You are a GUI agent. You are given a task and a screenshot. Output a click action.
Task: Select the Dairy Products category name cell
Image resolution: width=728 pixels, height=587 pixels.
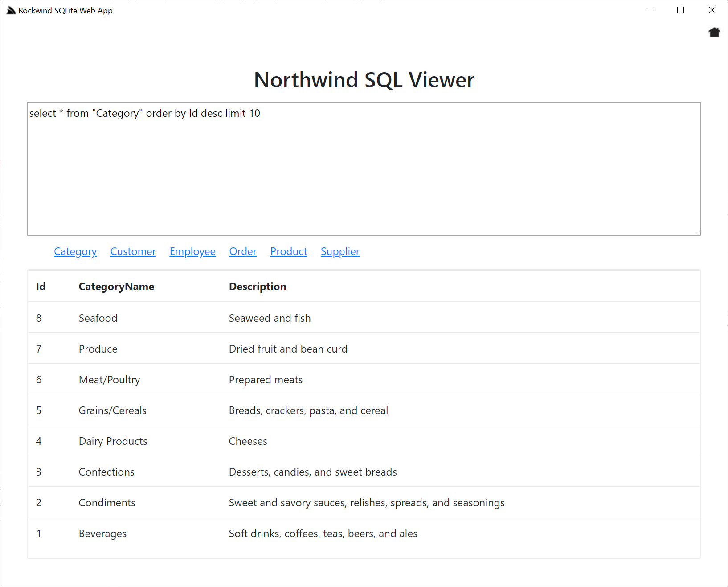[x=113, y=441]
